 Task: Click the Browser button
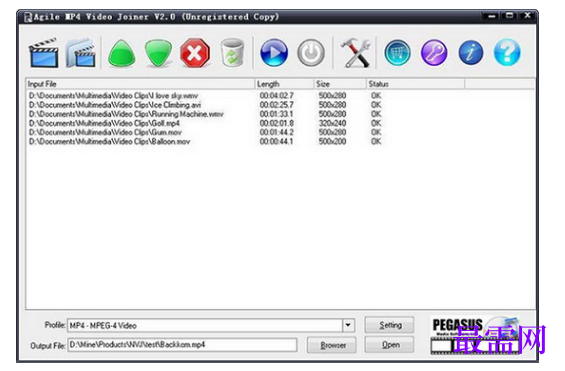332,345
